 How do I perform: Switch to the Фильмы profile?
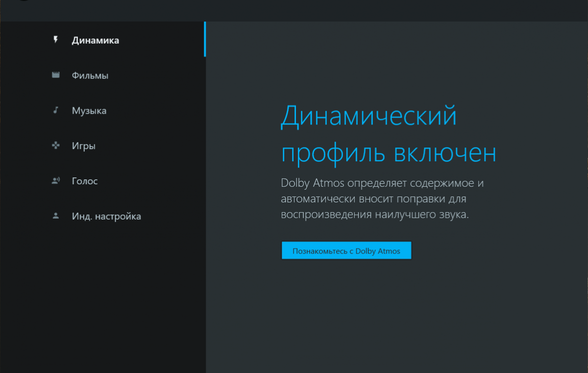[x=102, y=75]
